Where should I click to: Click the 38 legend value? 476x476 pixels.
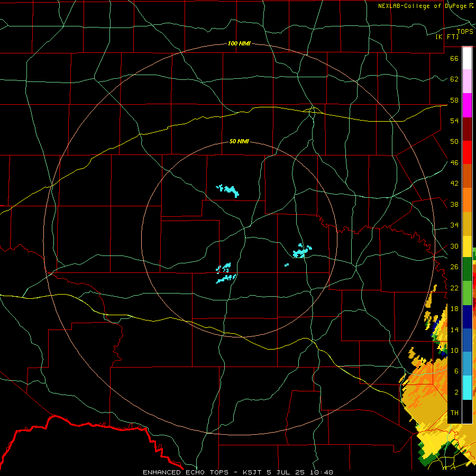[x=454, y=204]
